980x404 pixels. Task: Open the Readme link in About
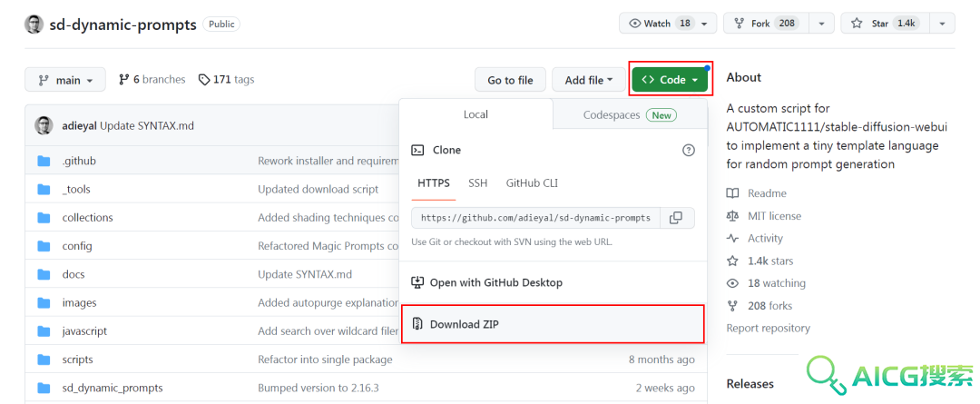(756, 193)
